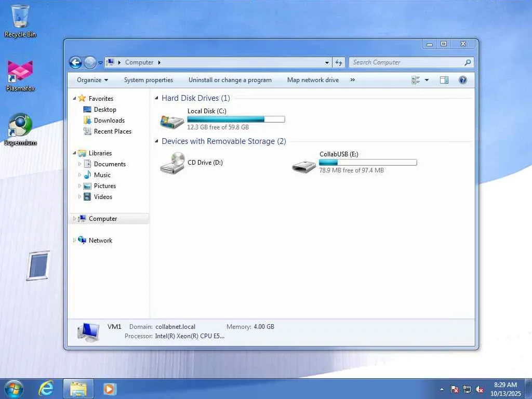Click the Windows Explorer taskbar button
The height and width of the screenshot is (399, 532).
pyautogui.click(x=78, y=389)
